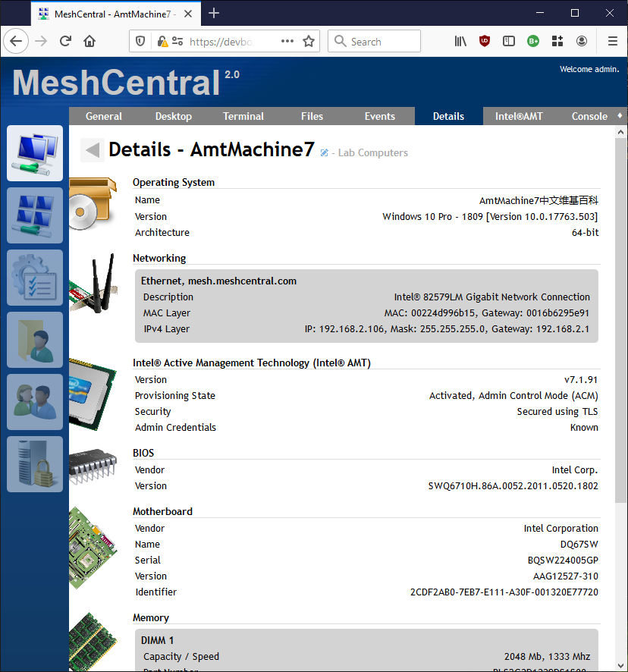Viewport: 628px width, 672px height.
Task: Click 'Activated, Admin Control Mode (ACM)' value
Action: [x=513, y=396]
